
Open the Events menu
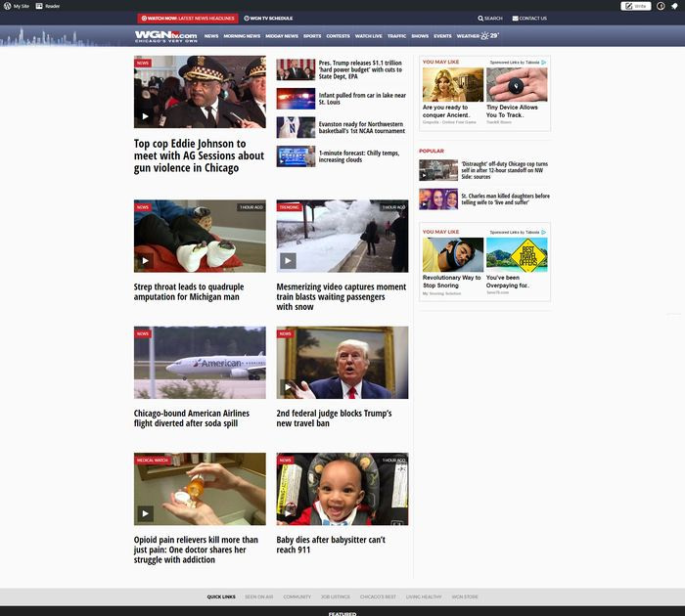coord(442,36)
